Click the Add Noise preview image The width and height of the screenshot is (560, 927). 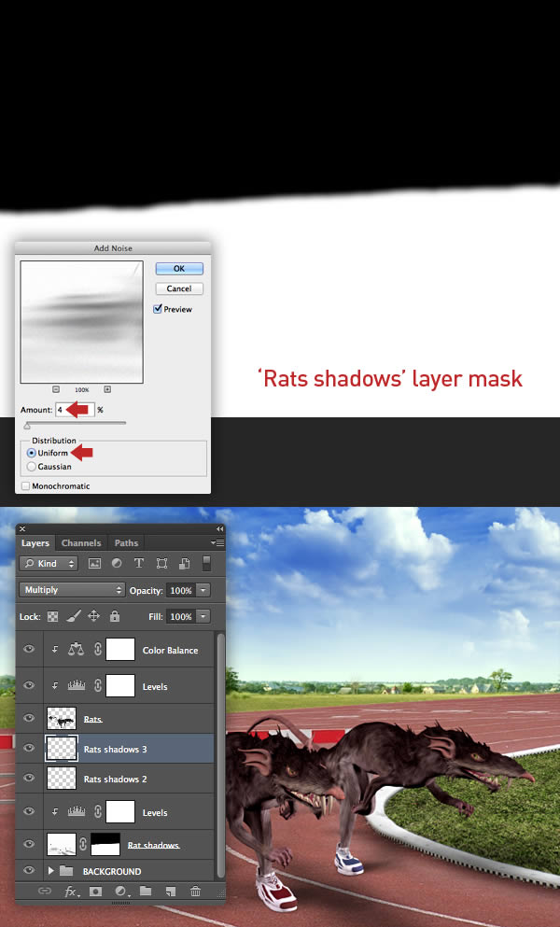(x=81, y=322)
